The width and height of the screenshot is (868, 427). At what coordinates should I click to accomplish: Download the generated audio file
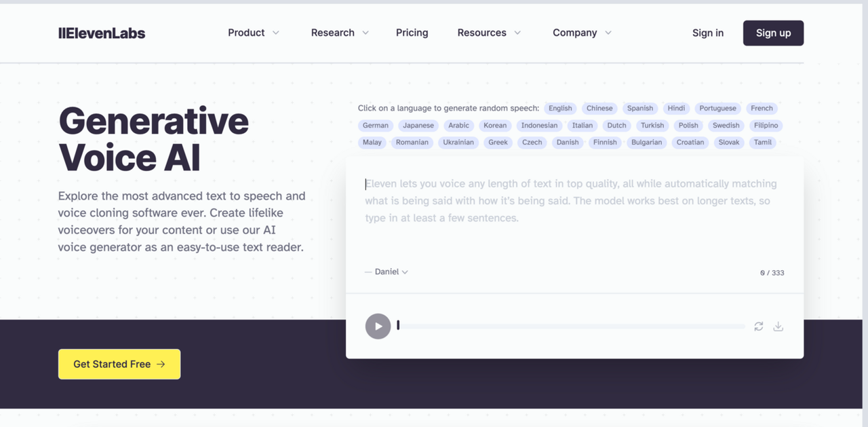778,327
